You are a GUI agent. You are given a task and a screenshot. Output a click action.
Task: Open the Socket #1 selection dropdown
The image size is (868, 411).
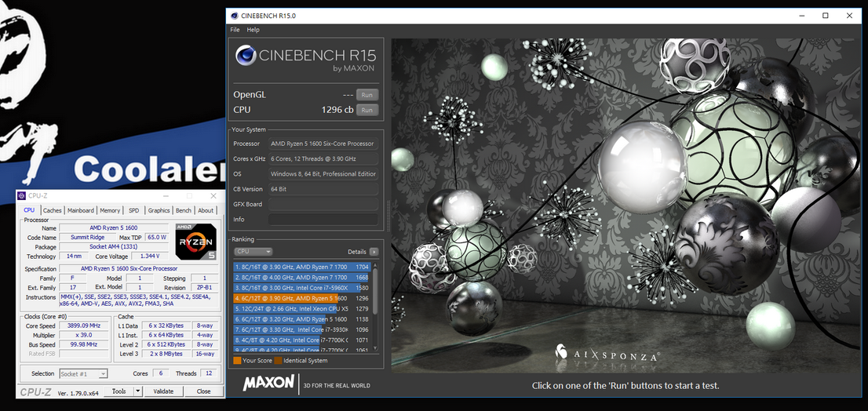click(84, 374)
